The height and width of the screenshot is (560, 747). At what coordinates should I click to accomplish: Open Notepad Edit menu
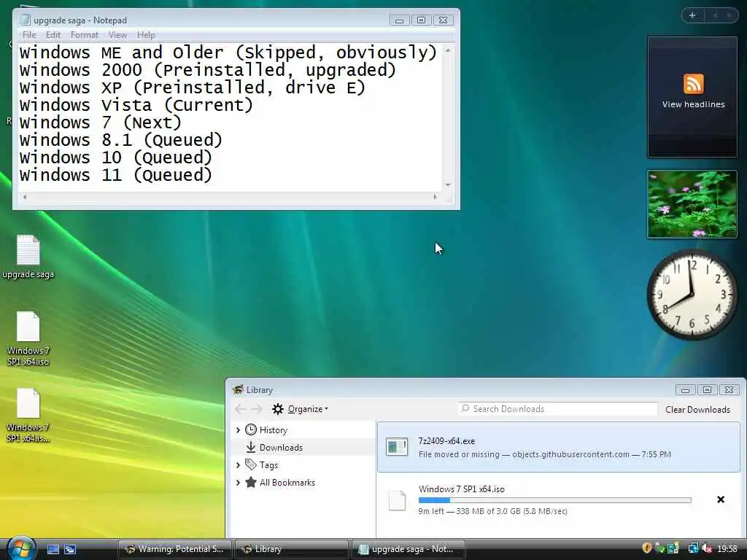[x=53, y=35]
